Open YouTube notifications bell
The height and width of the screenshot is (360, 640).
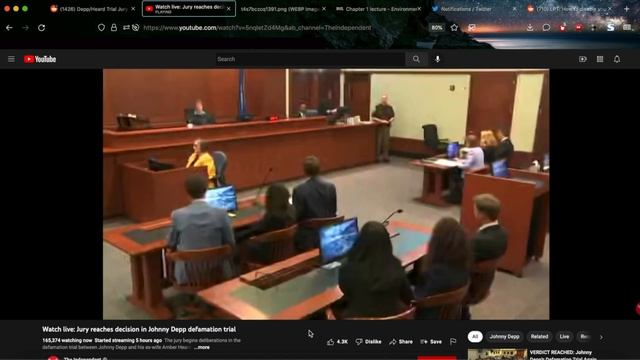617,59
